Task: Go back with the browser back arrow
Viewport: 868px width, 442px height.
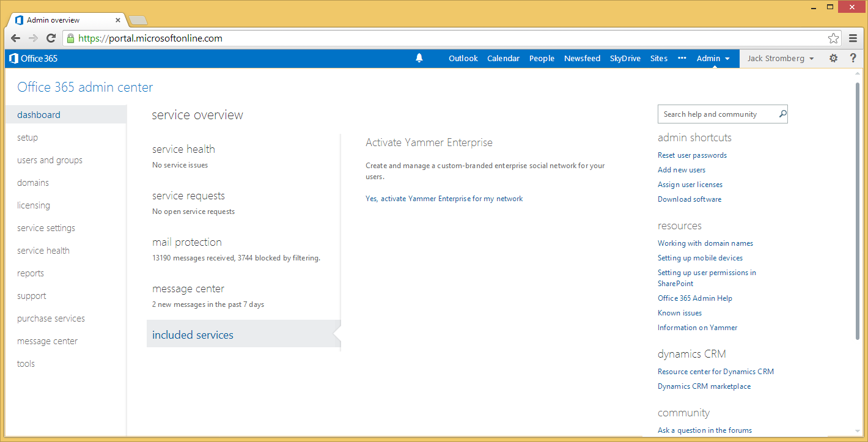Action: pos(15,38)
